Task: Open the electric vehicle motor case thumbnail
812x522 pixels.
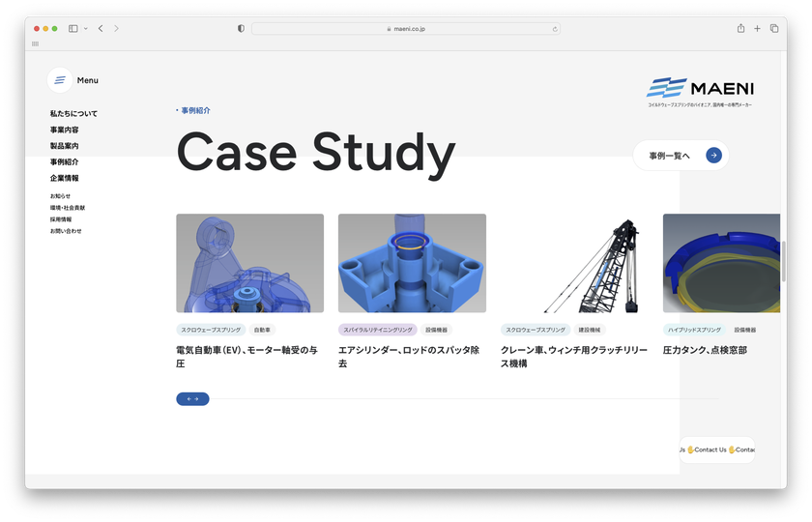Action: coord(249,263)
